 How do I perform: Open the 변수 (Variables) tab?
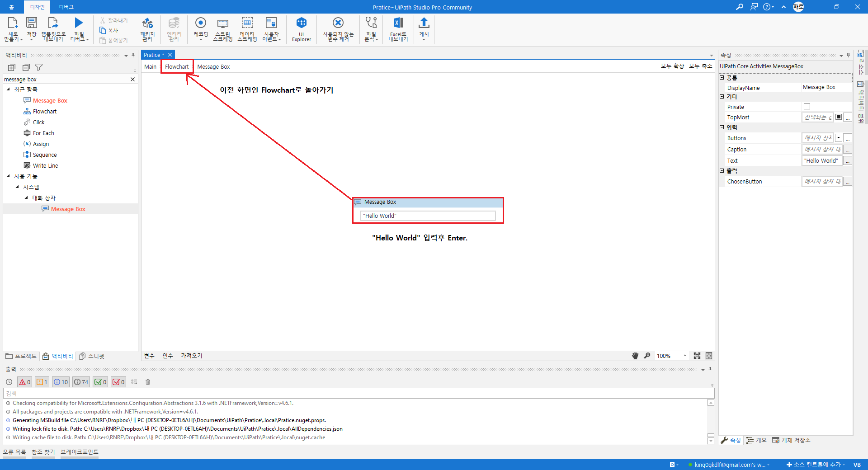pyautogui.click(x=149, y=356)
